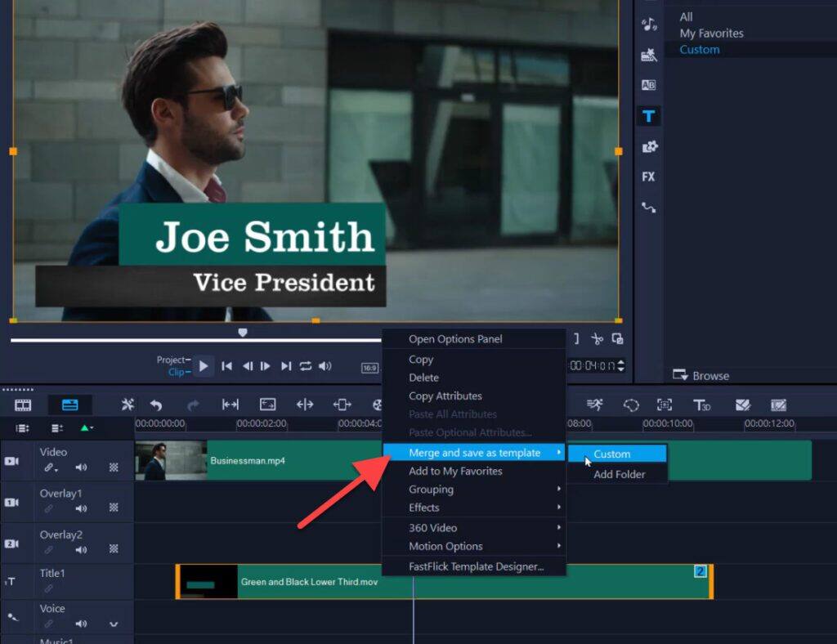The image size is (837, 644).
Task: Select the Title library category icon
Action: (x=648, y=116)
